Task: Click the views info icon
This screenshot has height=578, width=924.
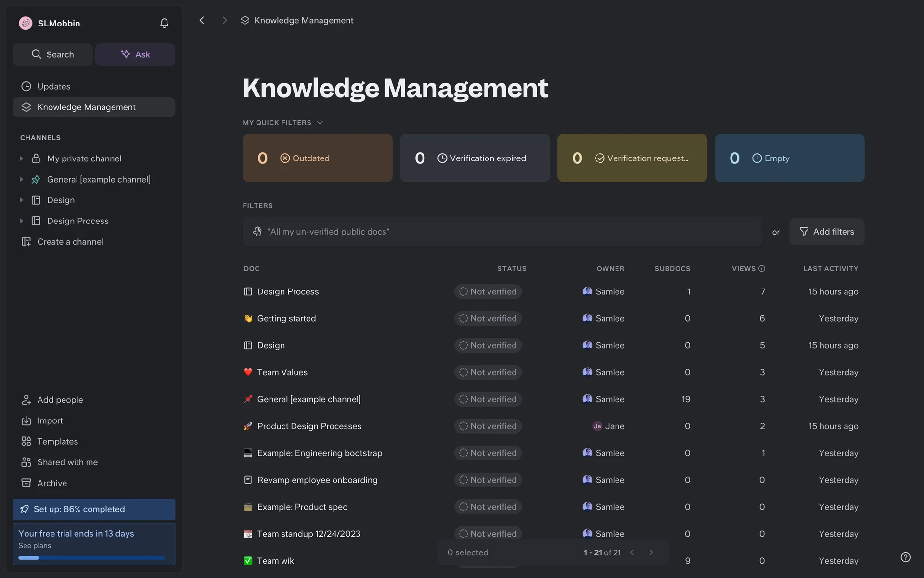Action: click(762, 269)
